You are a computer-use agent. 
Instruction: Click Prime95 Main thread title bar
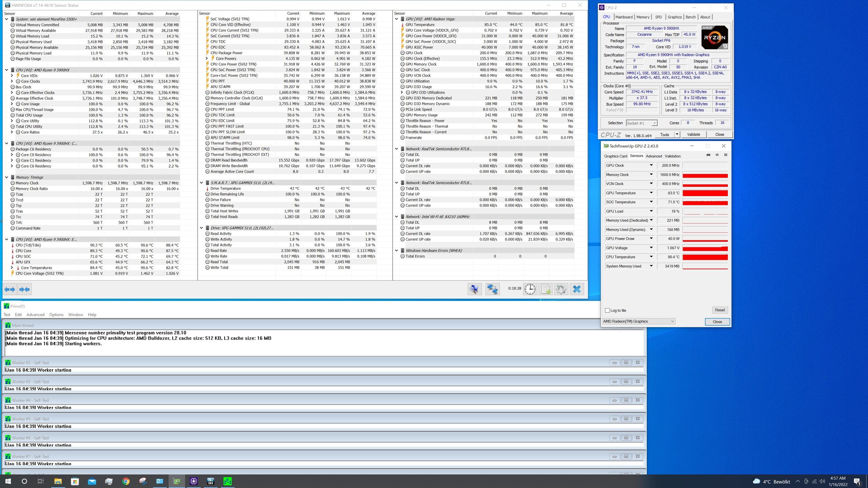[x=323, y=325]
